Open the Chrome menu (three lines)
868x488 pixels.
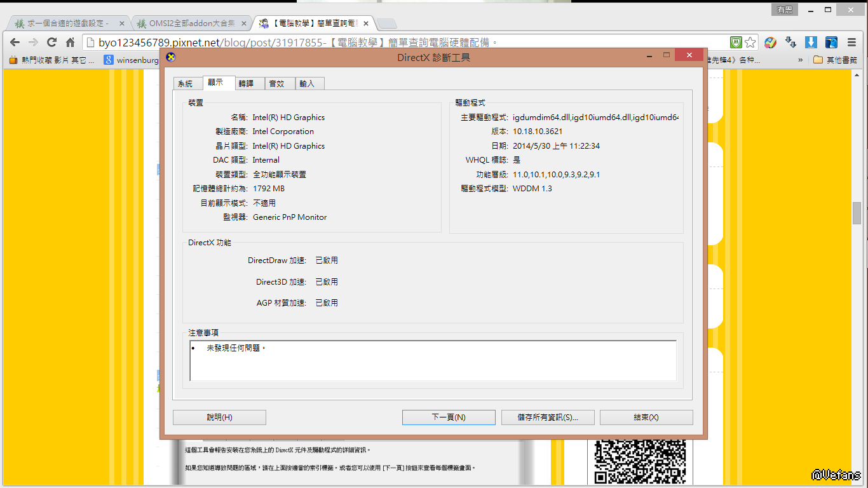coord(852,43)
